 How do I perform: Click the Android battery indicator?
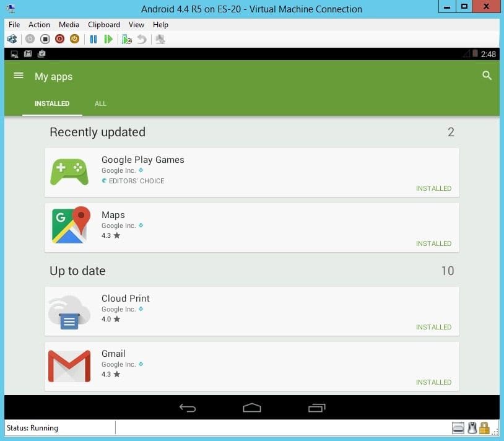click(x=475, y=53)
